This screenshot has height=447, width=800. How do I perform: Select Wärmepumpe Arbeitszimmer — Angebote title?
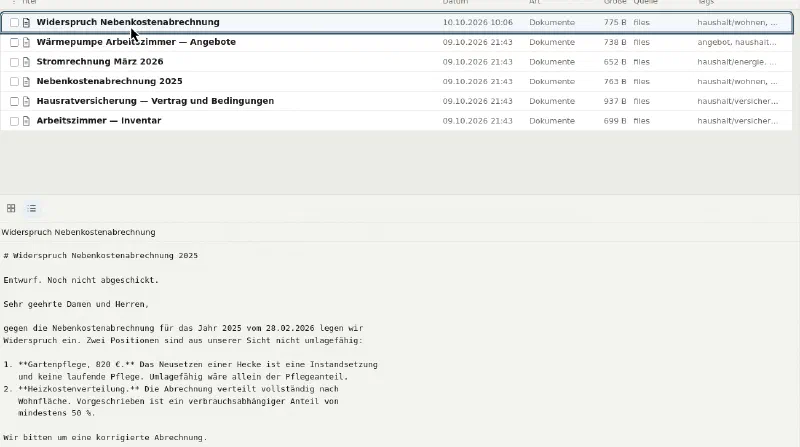pyautogui.click(x=136, y=42)
